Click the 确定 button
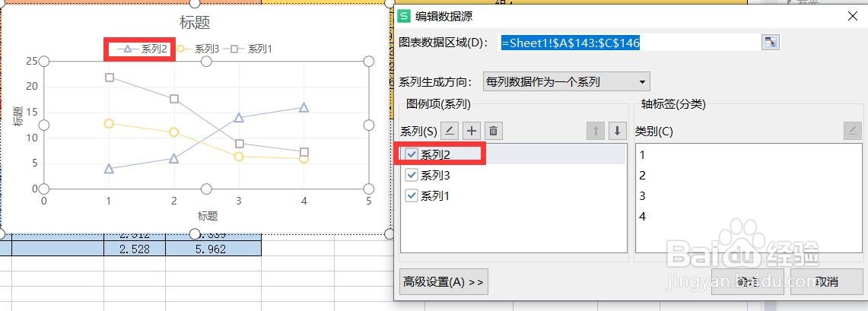Screen dimensions: 868x311 [748, 281]
